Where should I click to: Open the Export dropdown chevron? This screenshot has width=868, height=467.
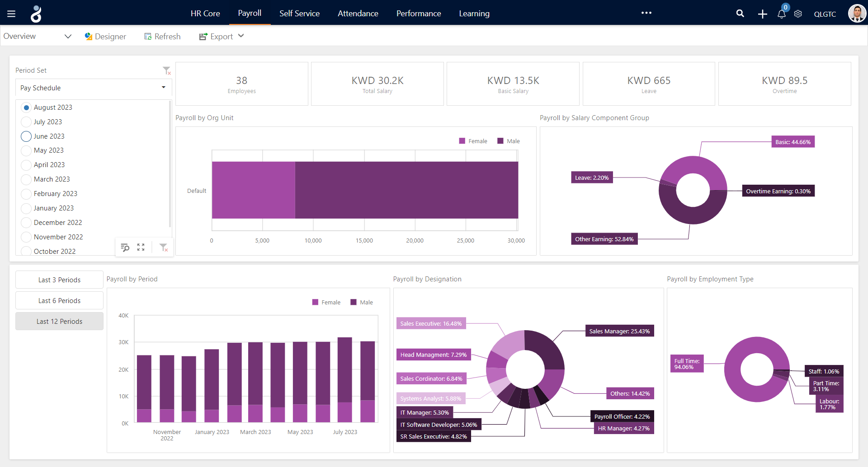click(x=241, y=36)
